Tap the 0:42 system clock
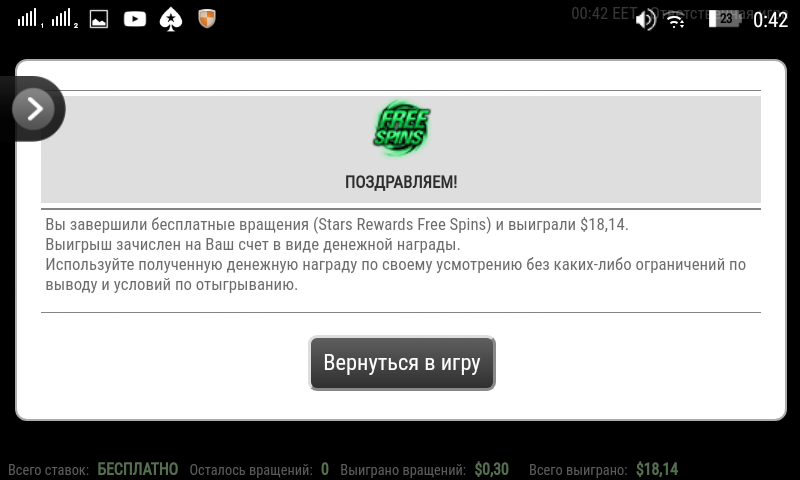The image size is (800, 480). click(770, 20)
